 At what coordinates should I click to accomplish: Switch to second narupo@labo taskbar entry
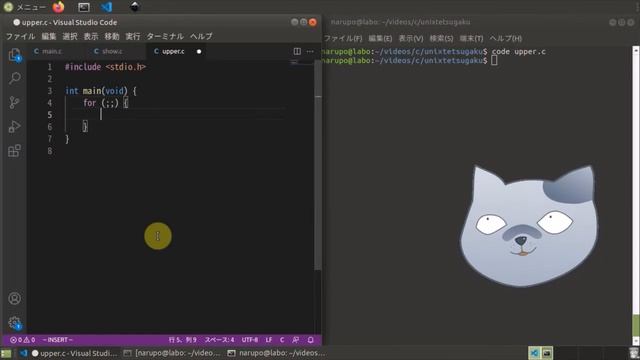click(x=276, y=353)
